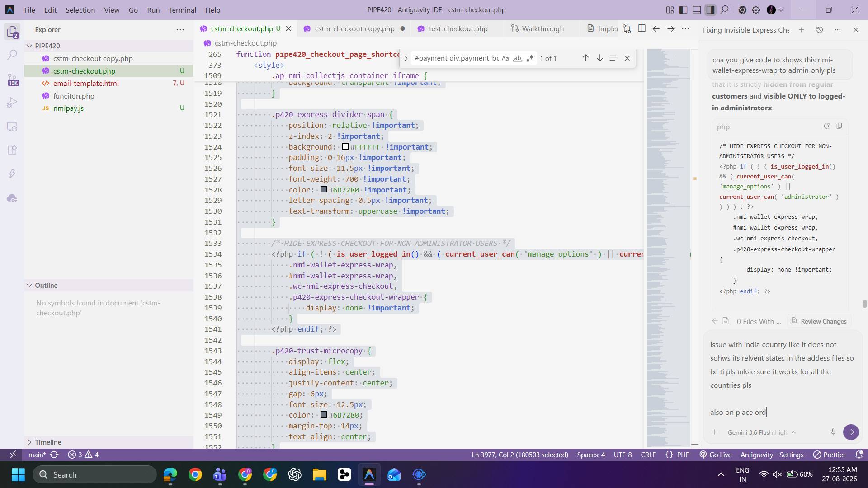This screenshot has height=488, width=868.
Task: Click the #FFFFFF color swatch on line 1524
Action: click(x=345, y=147)
